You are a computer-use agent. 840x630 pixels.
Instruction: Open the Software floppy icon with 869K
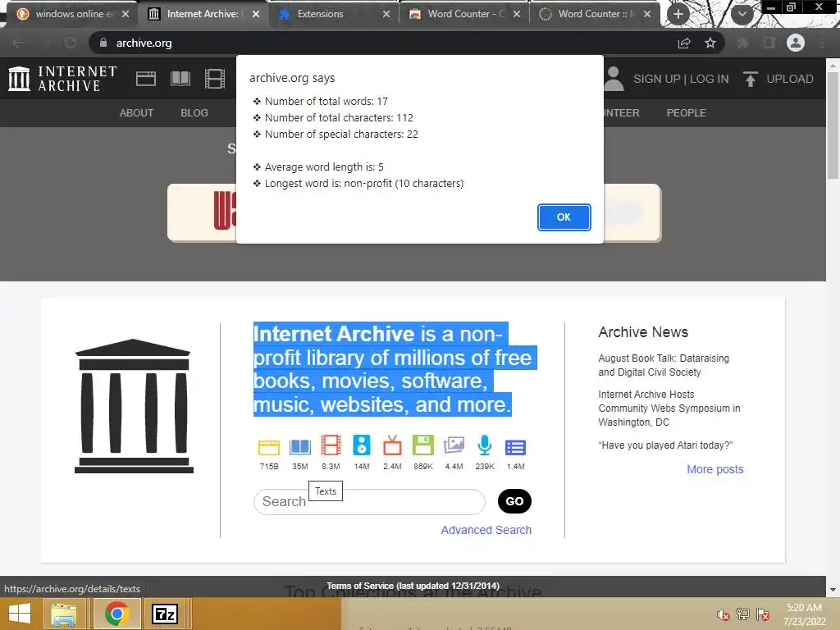[423, 445]
